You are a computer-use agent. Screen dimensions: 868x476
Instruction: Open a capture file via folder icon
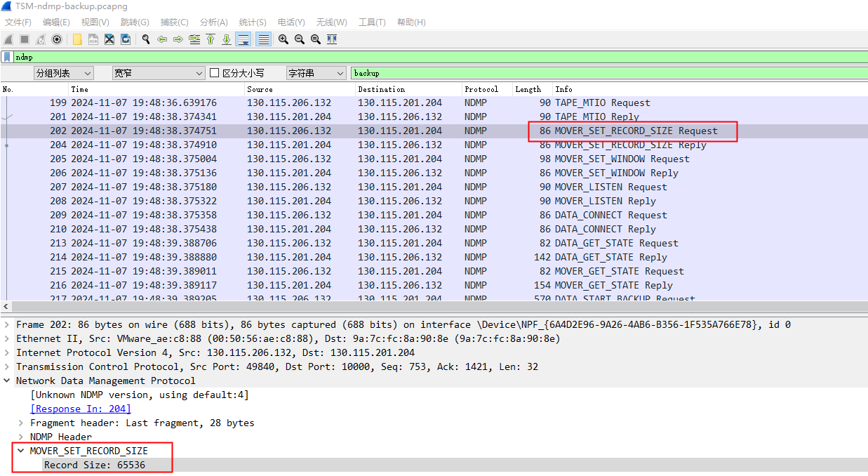[x=77, y=39]
